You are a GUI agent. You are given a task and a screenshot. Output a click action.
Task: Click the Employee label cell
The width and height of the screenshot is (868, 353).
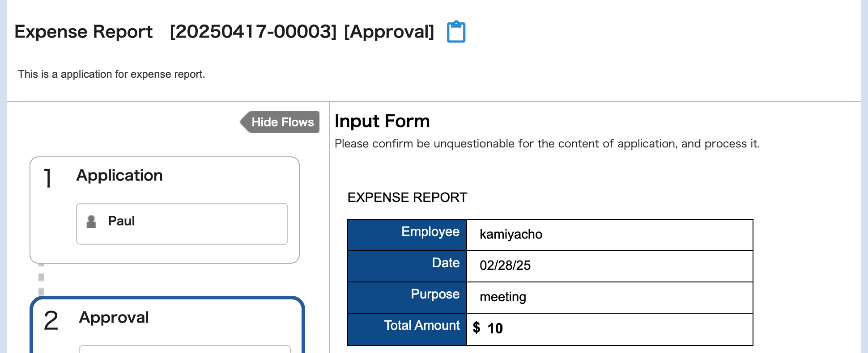tap(407, 235)
